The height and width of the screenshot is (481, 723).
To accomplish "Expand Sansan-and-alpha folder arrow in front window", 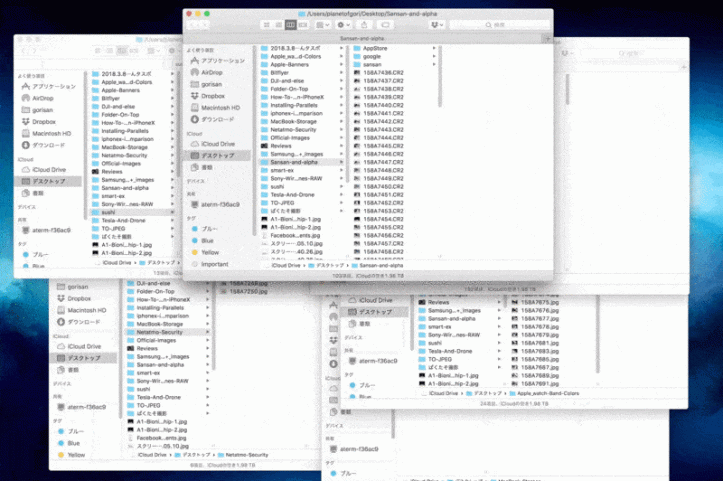I will tap(341, 162).
